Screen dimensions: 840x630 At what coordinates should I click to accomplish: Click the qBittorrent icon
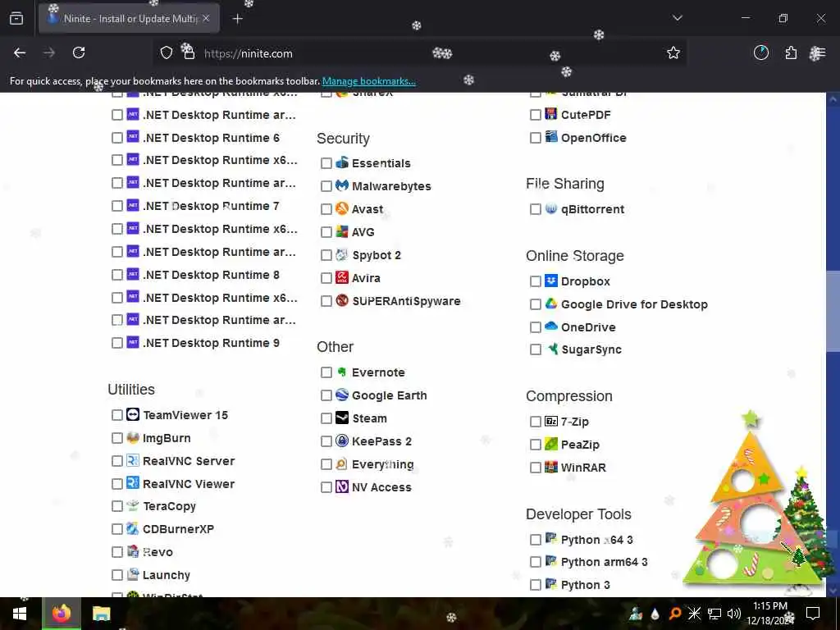(550, 209)
